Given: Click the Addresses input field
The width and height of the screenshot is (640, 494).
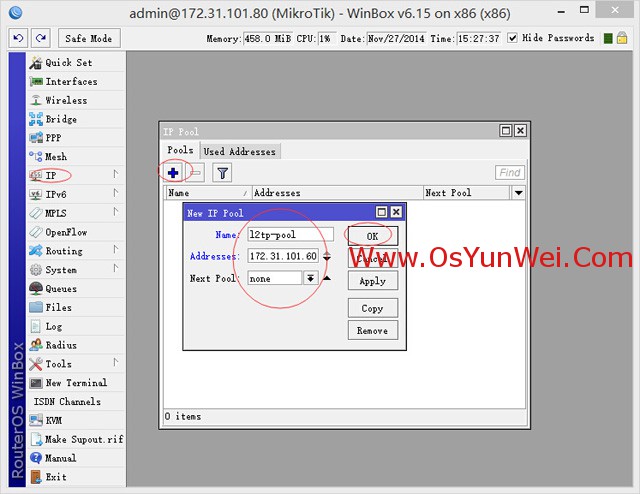Looking at the screenshot, I should tap(283, 256).
